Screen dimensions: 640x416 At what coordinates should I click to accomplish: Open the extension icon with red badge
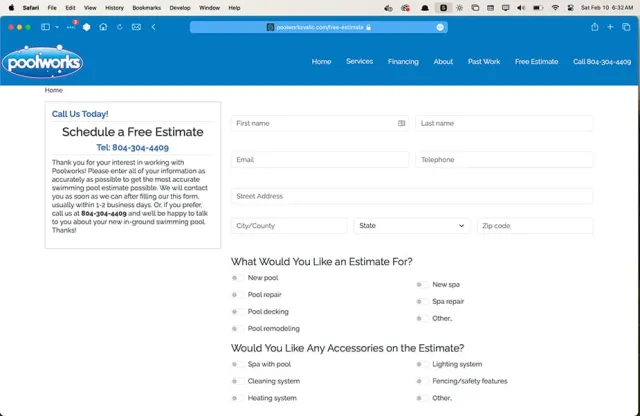(x=71, y=27)
